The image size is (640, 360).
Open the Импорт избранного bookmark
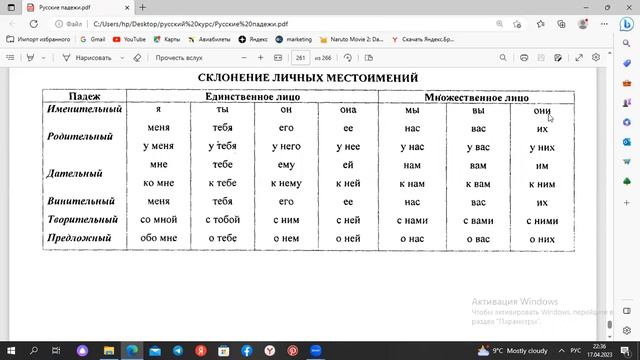click(x=38, y=40)
